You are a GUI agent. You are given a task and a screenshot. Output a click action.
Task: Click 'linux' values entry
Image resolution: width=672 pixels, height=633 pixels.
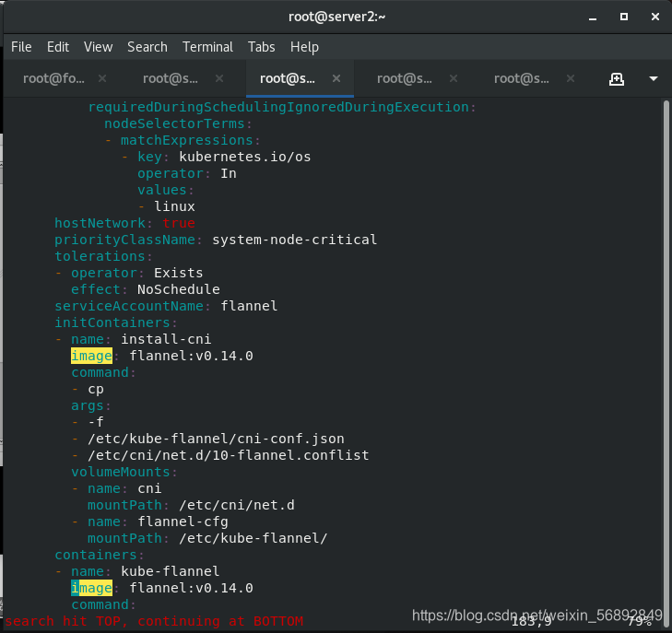pyautogui.click(x=174, y=206)
